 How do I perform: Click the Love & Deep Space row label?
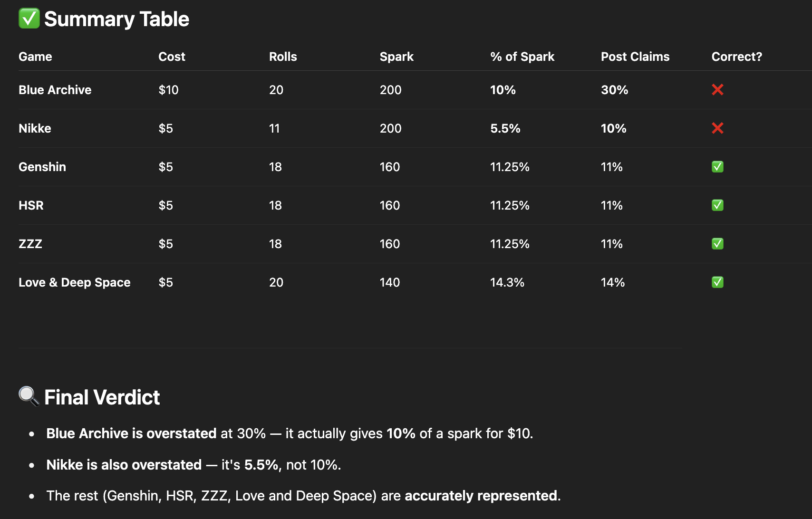(74, 282)
